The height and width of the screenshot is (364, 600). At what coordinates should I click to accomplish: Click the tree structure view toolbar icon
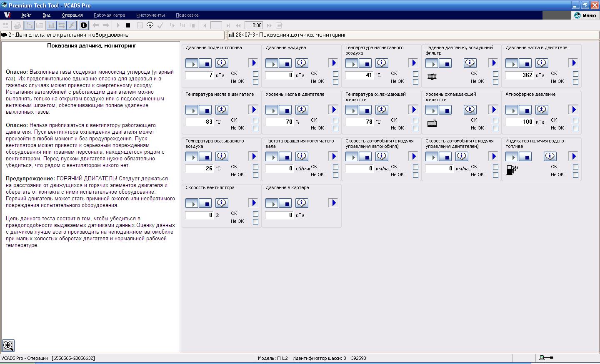29,25
